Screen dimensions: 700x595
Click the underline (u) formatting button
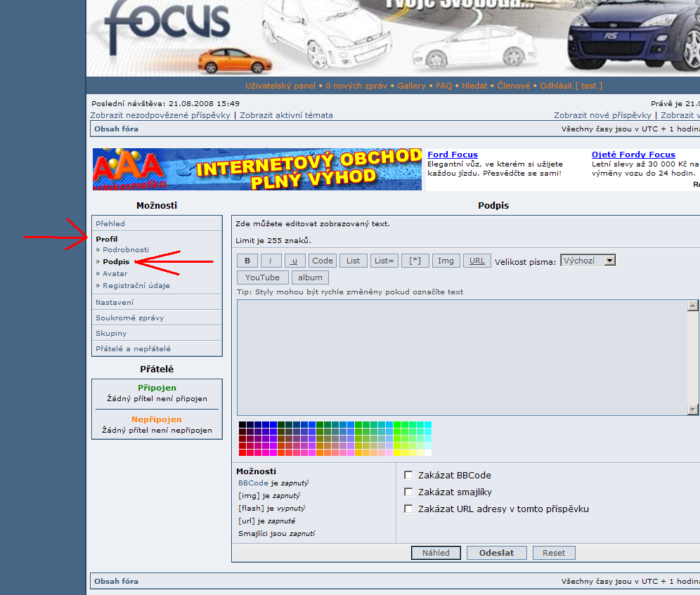click(294, 261)
